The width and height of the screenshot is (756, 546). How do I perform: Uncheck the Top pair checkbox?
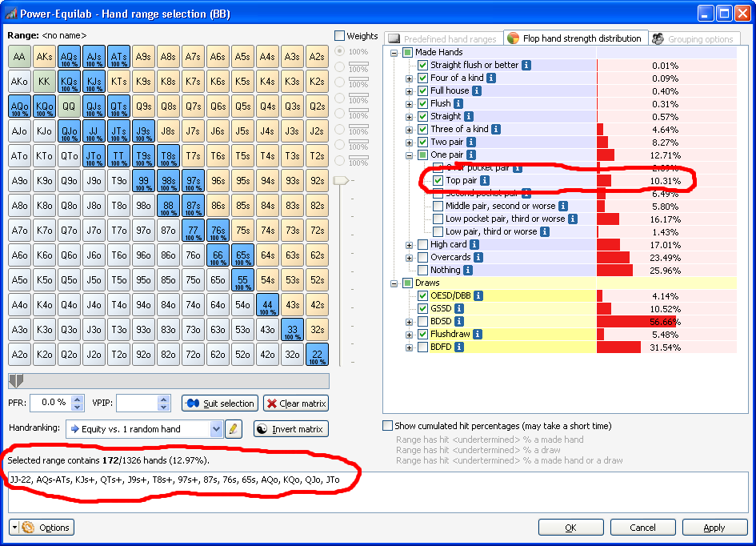point(438,180)
